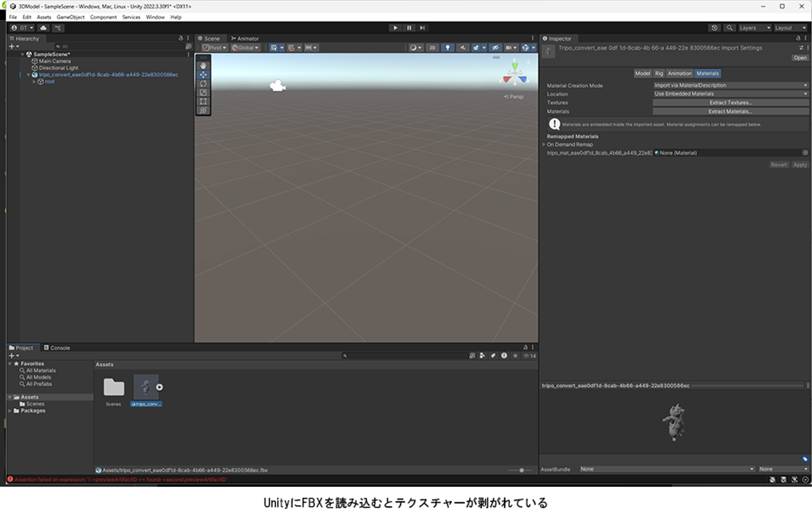Click Extract Textures button
The image size is (812, 514).
(730, 103)
